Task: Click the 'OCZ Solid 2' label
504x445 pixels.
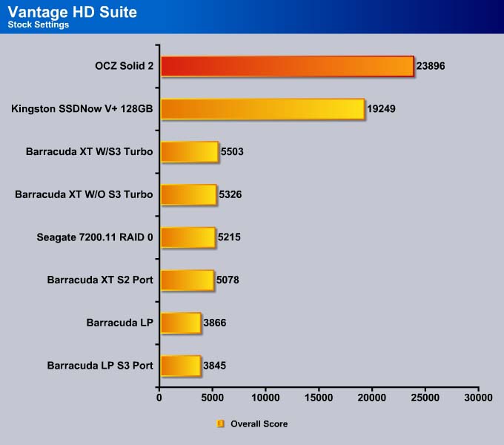Action: pos(124,66)
